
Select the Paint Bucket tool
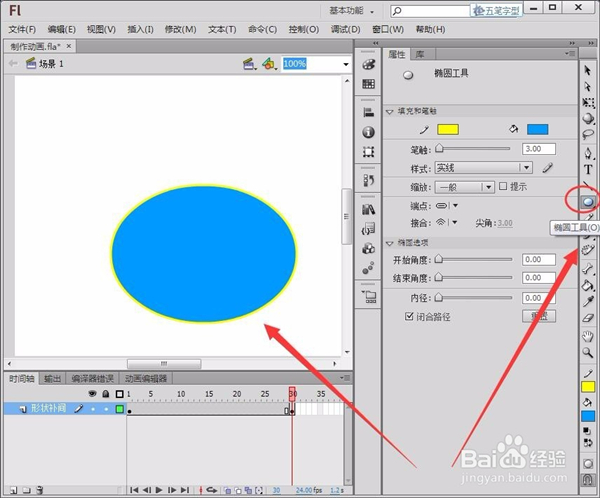point(588,285)
